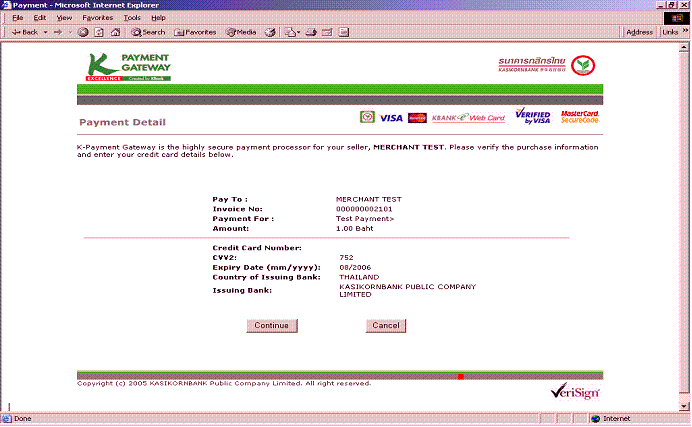The height and width of the screenshot is (427, 692).
Task: Click the scrollbar up arrow
Action: coord(684,47)
